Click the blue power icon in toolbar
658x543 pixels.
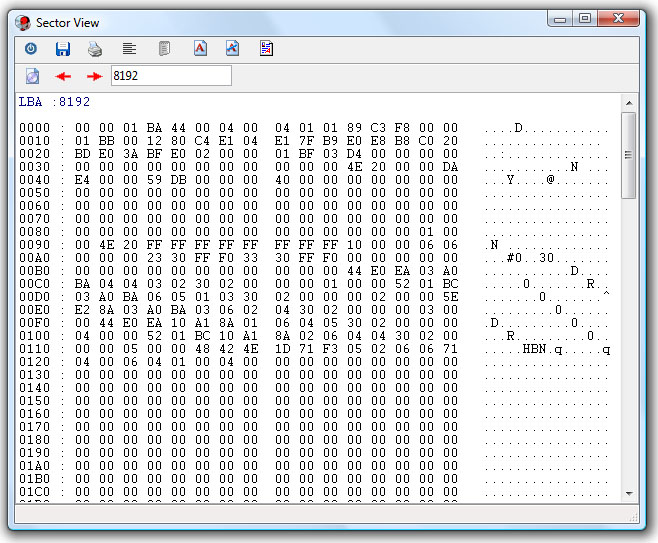point(31,48)
